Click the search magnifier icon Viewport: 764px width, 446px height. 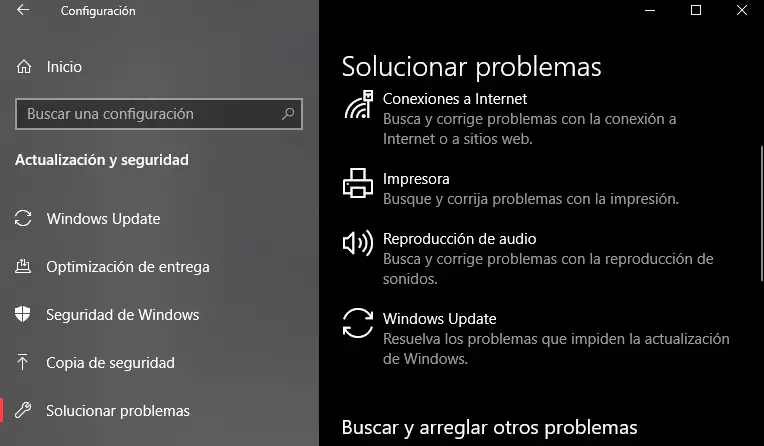(x=288, y=114)
